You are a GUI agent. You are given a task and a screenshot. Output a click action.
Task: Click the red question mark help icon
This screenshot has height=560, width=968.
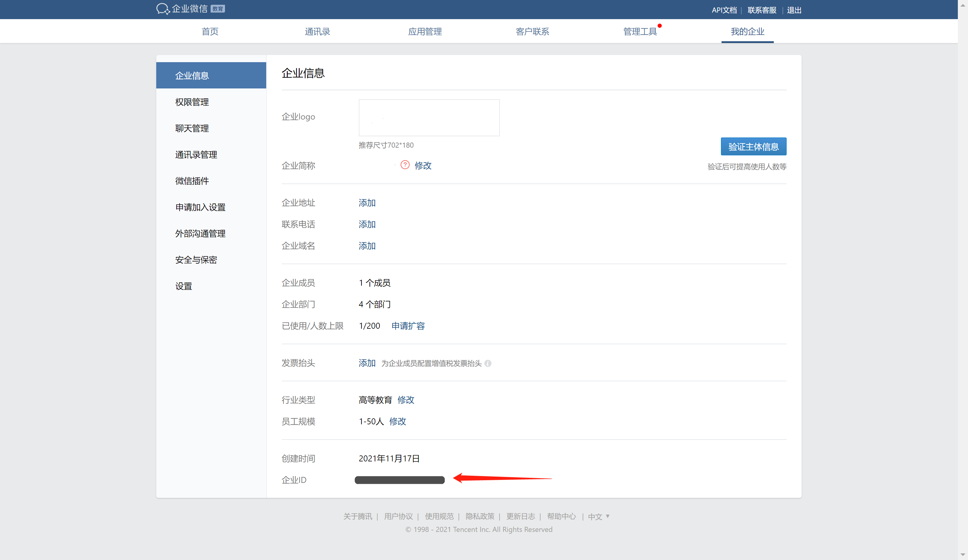pos(405,165)
